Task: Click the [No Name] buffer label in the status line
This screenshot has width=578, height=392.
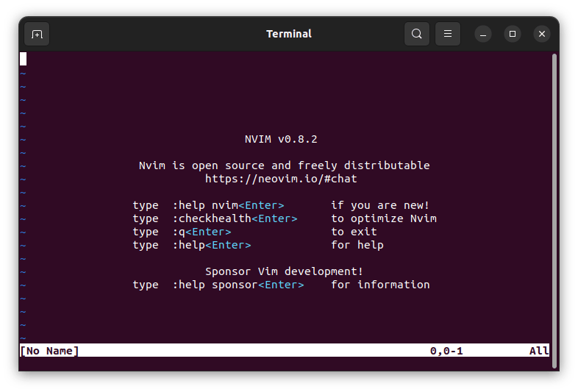Action: click(x=49, y=351)
